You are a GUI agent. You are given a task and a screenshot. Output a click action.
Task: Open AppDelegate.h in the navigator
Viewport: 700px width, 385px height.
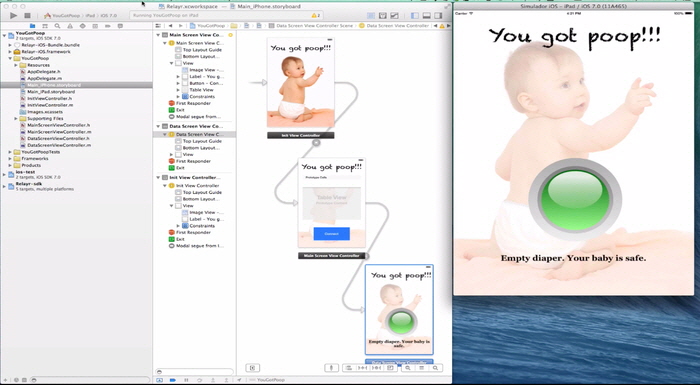tap(44, 72)
